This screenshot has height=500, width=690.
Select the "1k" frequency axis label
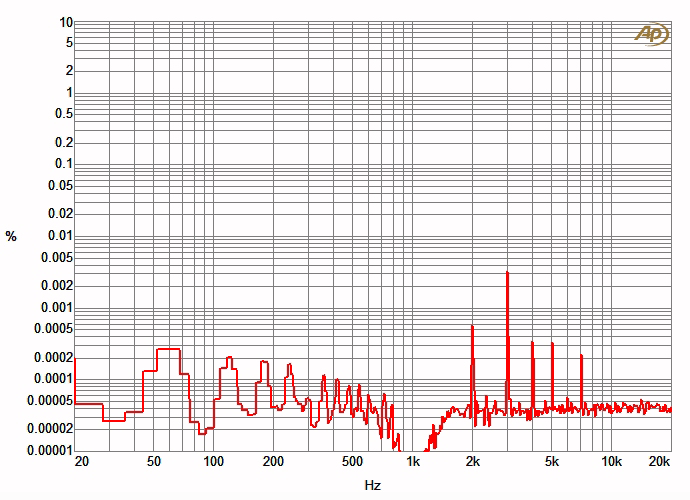coord(413,462)
